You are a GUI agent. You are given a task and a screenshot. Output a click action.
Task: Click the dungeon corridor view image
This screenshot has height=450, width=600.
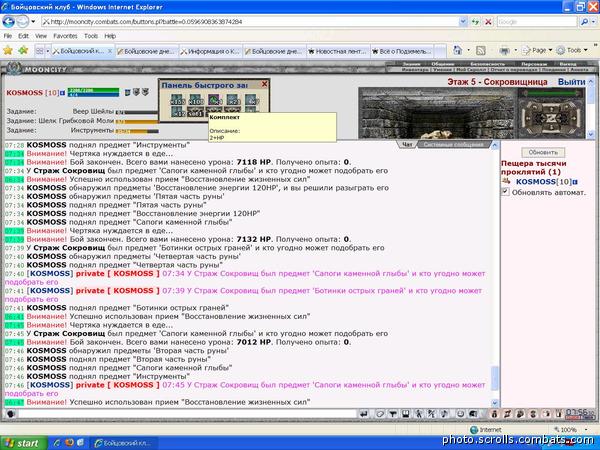[x=437, y=113]
